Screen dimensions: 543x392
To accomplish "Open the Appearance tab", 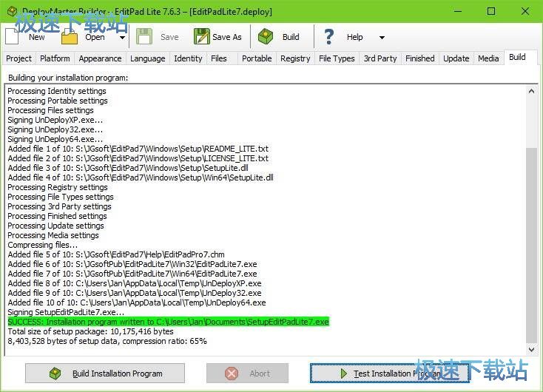I will [x=100, y=58].
